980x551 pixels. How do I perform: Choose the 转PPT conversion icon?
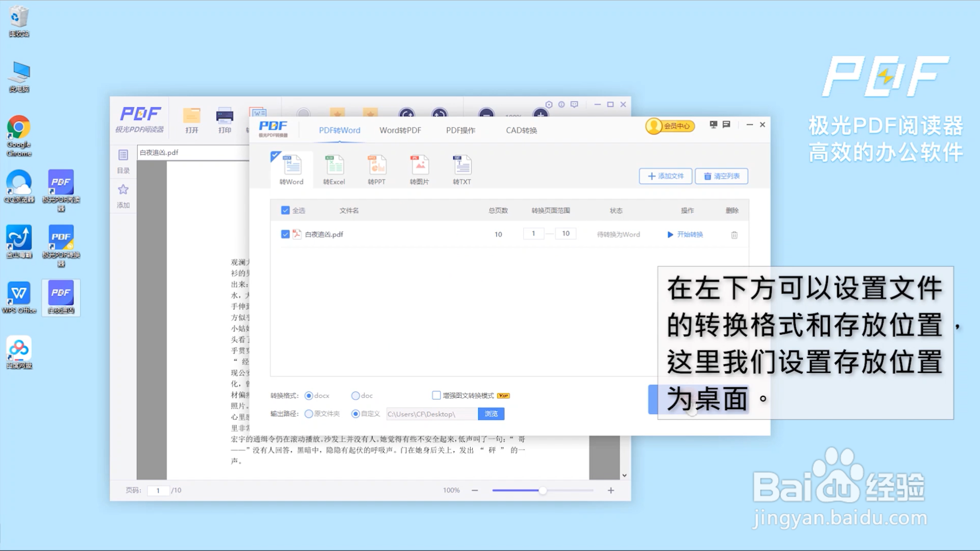coord(377,168)
